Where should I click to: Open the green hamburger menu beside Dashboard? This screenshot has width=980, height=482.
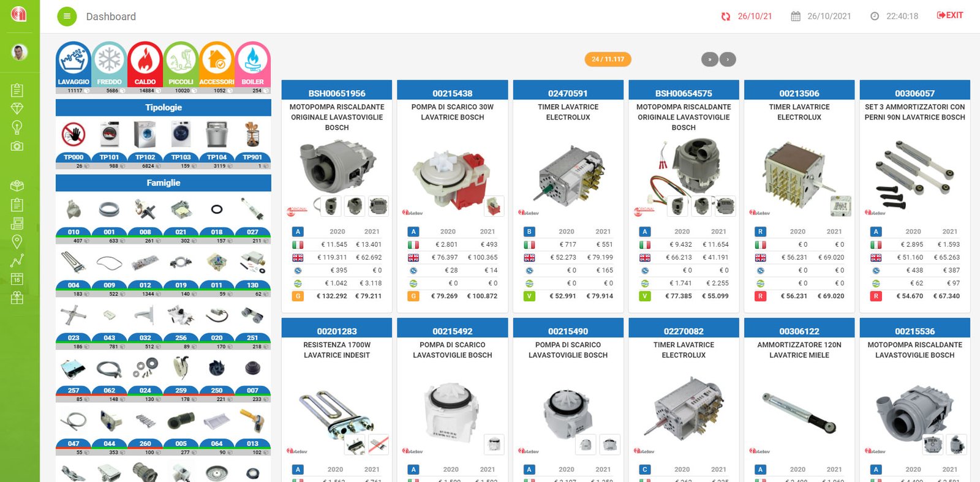click(x=67, y=17)
